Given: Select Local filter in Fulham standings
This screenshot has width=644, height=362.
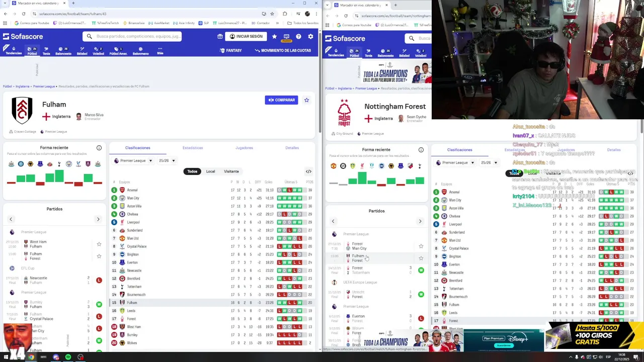Looking at the screenshot, I should click(210, 171).
